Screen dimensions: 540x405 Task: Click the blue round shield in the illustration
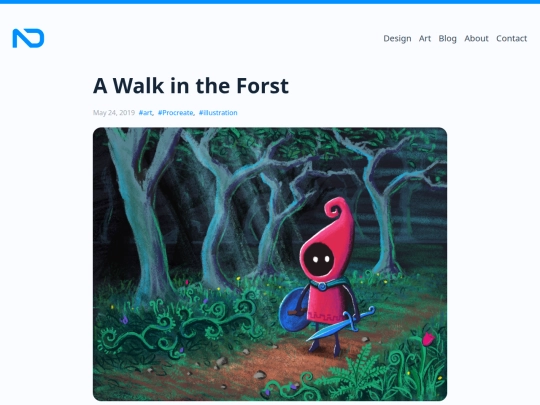pyautogui.click(x=293, y=309)
